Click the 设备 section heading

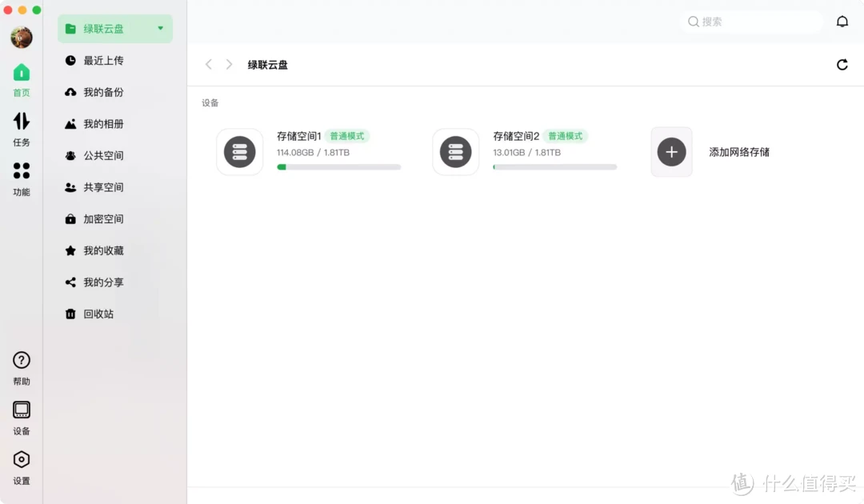coord(210,103)
